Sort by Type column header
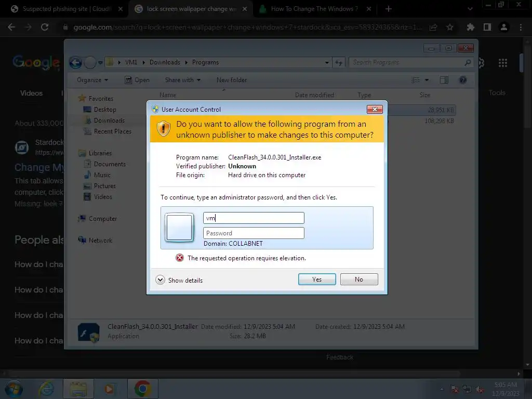Screen dimensions: 532x399 point(364,95)
